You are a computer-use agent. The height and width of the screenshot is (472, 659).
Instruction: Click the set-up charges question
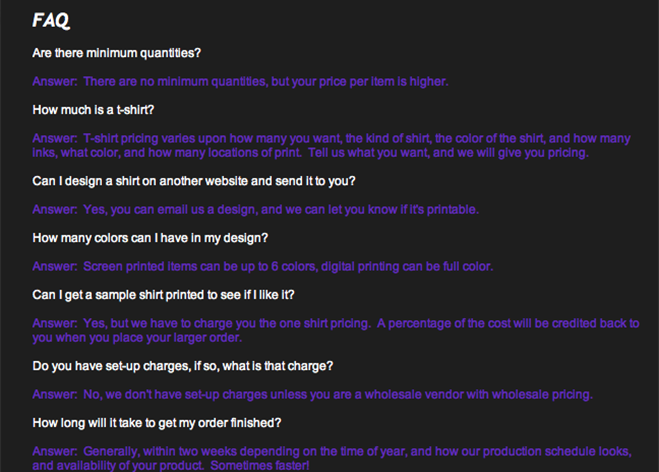[182, 366]
